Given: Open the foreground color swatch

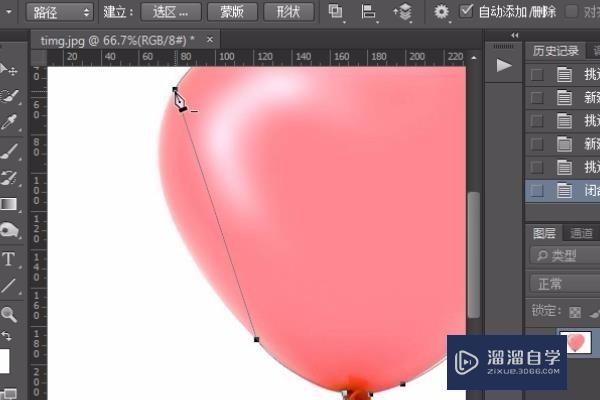Looking at the screenshot, I should click(x=4, y=361).
